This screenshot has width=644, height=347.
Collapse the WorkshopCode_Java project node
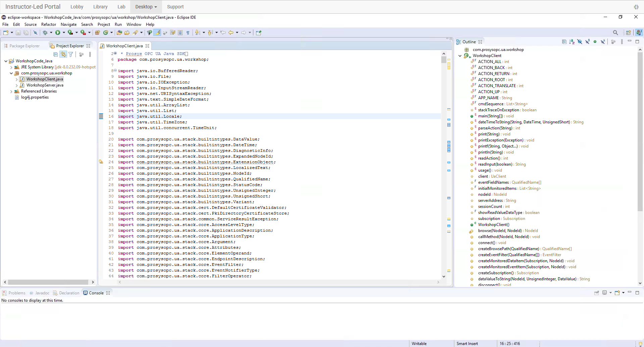tap(6, 61)
